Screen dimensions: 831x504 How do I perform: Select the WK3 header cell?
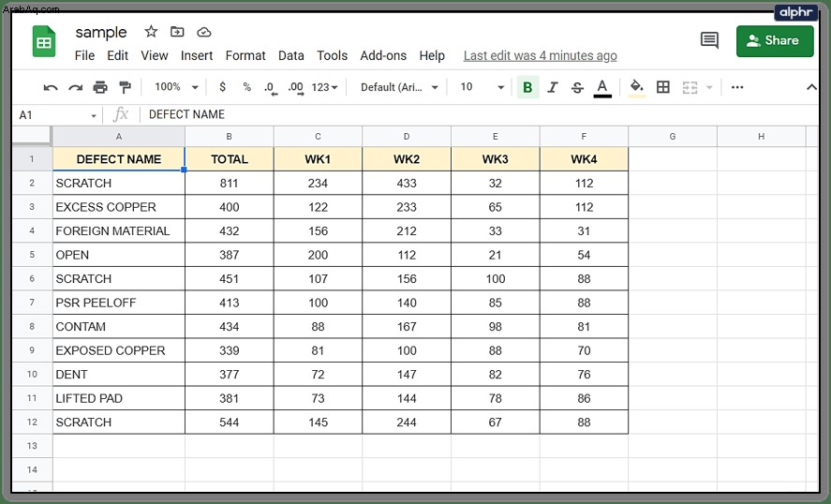pos(495,159)
